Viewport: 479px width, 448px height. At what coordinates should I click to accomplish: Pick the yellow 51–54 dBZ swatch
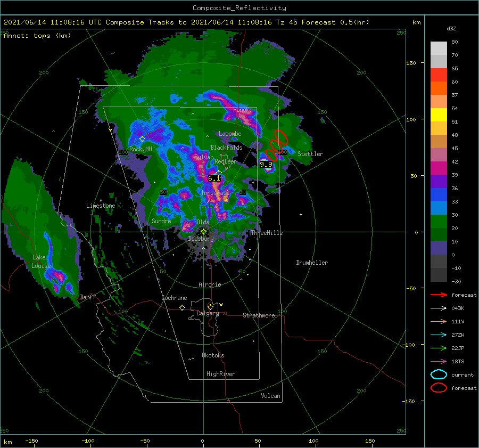click(x=439, y=115)
